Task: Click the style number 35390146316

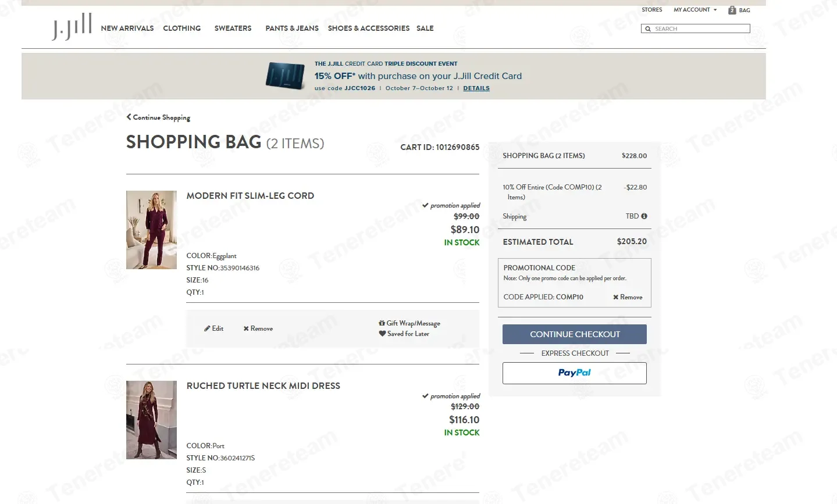Action: click(240, 268)
